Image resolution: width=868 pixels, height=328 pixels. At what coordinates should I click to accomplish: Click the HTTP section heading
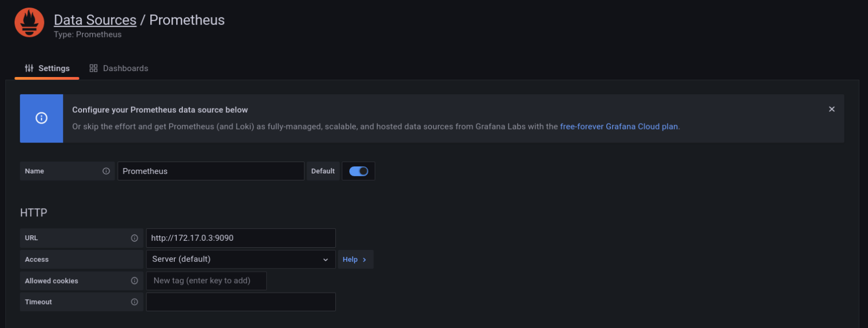coord(34,213)
